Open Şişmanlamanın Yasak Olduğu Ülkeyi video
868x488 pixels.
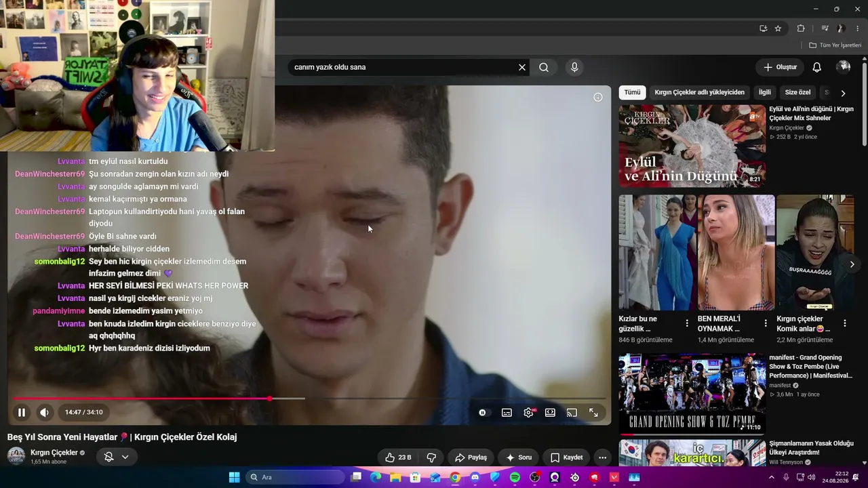point(811,447)
